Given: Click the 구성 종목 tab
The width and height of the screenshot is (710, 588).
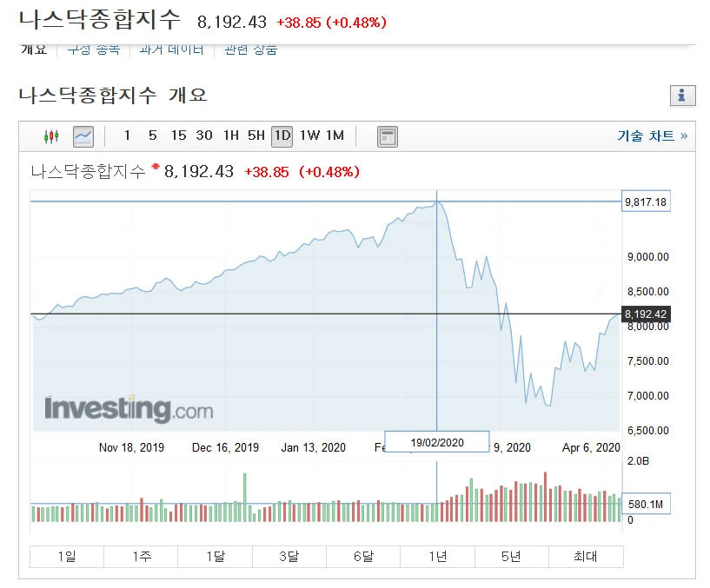Looking at the screenshot, I should tap(94, 50).
